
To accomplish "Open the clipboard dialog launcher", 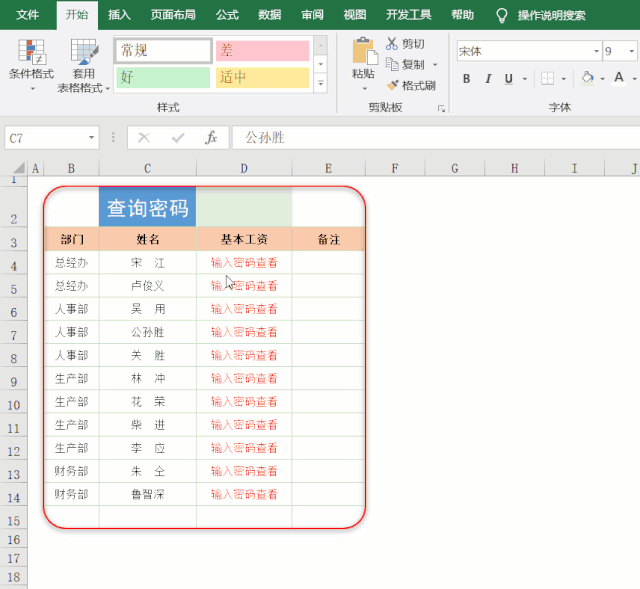I will click(x=441, y=108).
